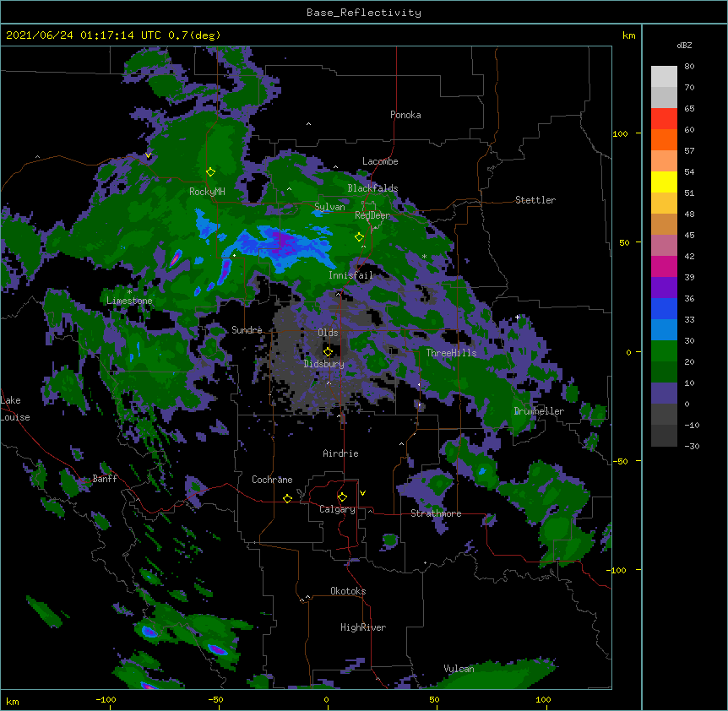
Task: Click the bright green 20-30 dBZ legend swatch
Action: [x=664, y=351]
